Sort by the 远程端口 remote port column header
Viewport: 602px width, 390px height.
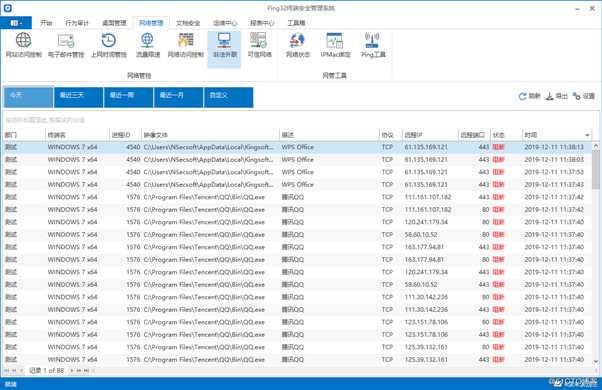pos(475,135)
